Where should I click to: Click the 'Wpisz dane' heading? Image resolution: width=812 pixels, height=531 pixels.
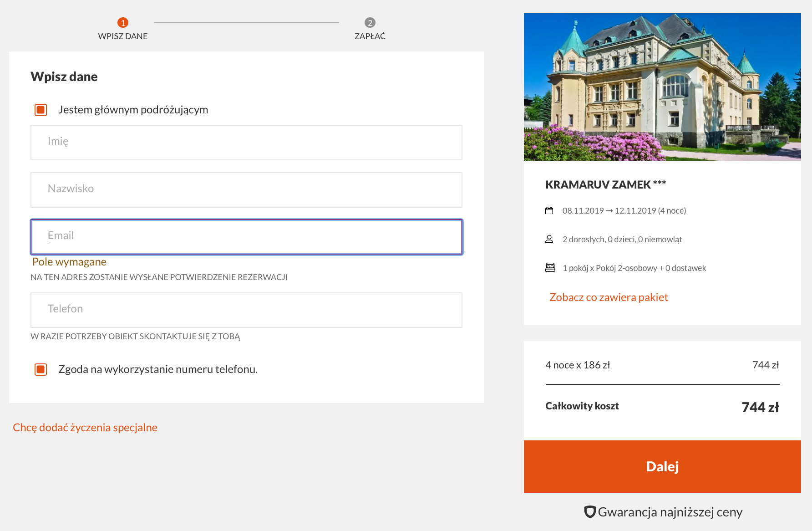[64, 77]
